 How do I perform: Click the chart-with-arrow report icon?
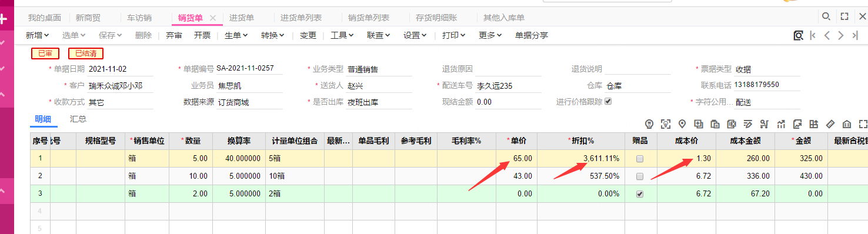pos(797,124)
